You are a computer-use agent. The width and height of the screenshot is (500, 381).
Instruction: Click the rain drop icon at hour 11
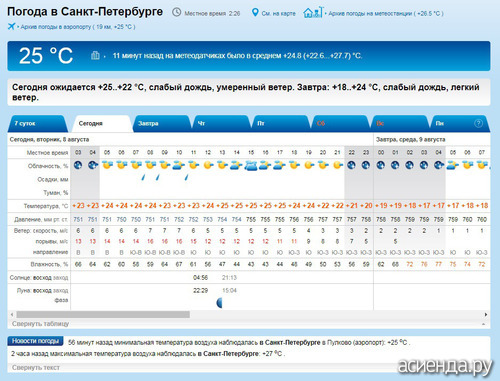pos(187,177)
